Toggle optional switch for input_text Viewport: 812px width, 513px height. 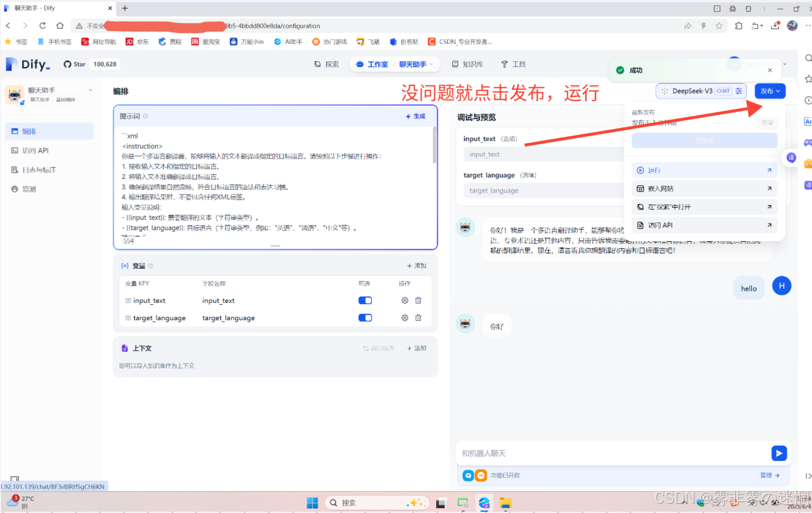[365, 301]
